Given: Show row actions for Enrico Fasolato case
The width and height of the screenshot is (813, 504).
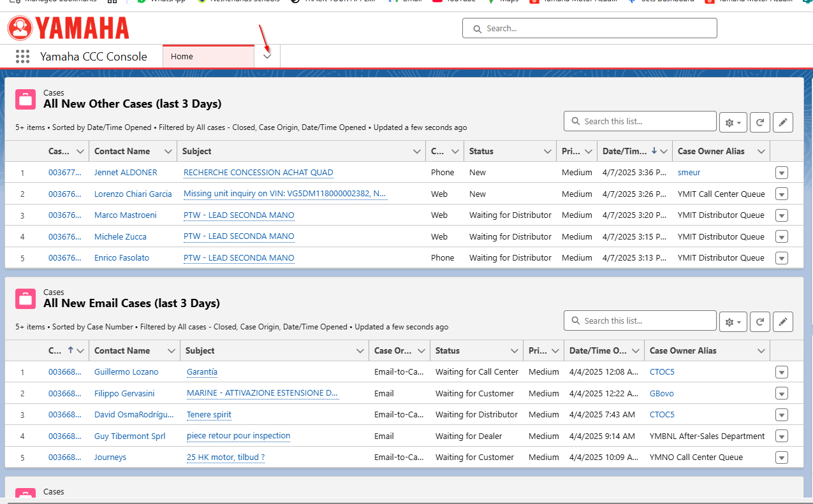Looking at the screenshot, I should click(x=782, y=258).
